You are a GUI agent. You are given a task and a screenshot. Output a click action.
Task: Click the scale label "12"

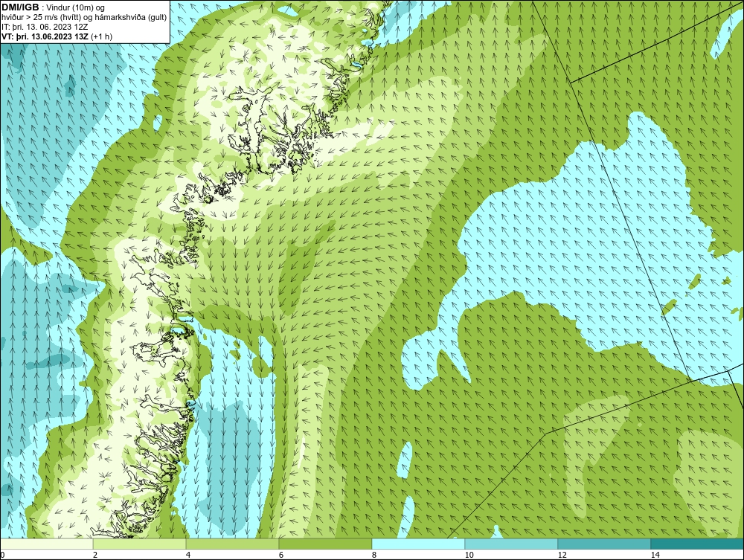562,556
